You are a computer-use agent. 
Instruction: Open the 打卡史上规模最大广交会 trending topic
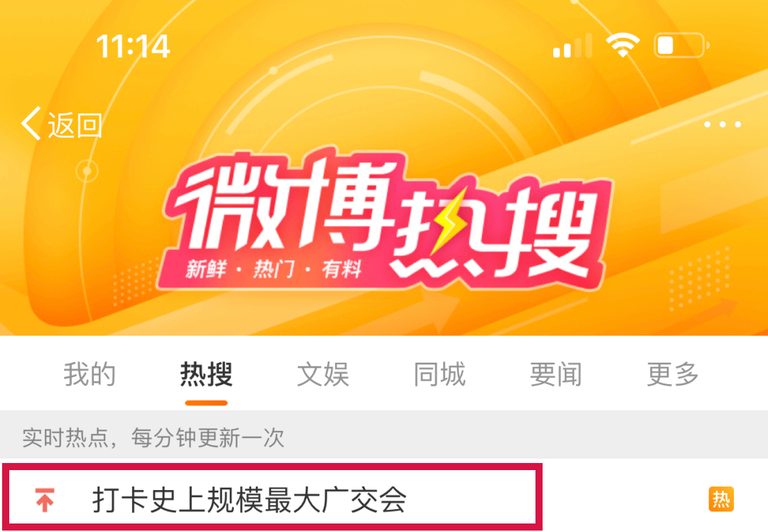point(250,500)
